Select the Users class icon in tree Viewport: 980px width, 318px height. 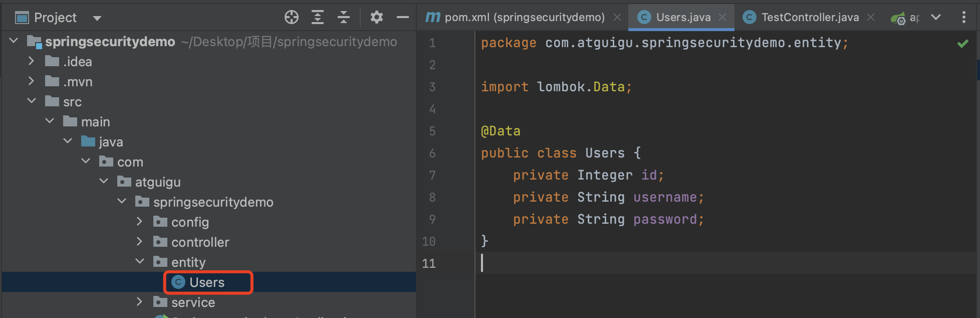coord(178,282)
